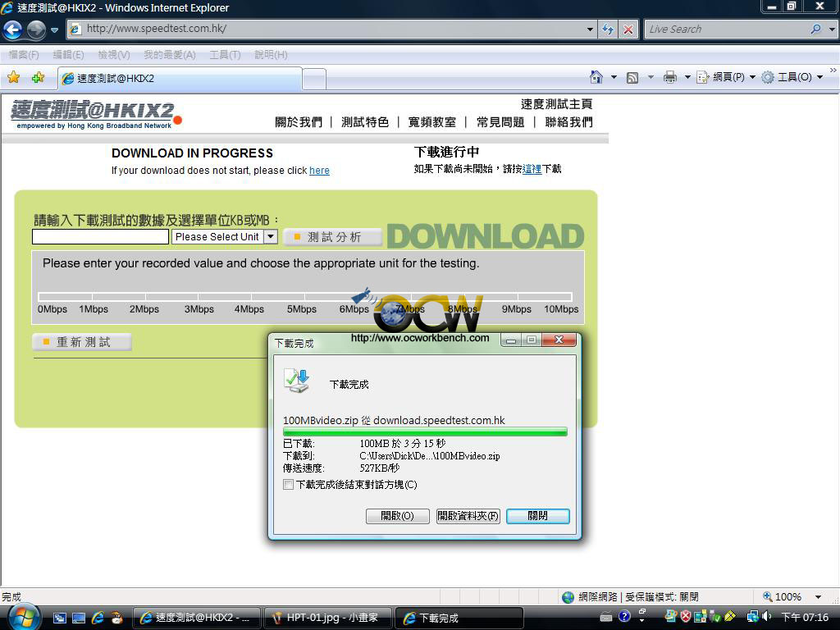This screenshot has height=630, width=840.
Task: Open the 工具(T) menu in the menu bar
Action: pyautogui.click(x=225, y=55)
